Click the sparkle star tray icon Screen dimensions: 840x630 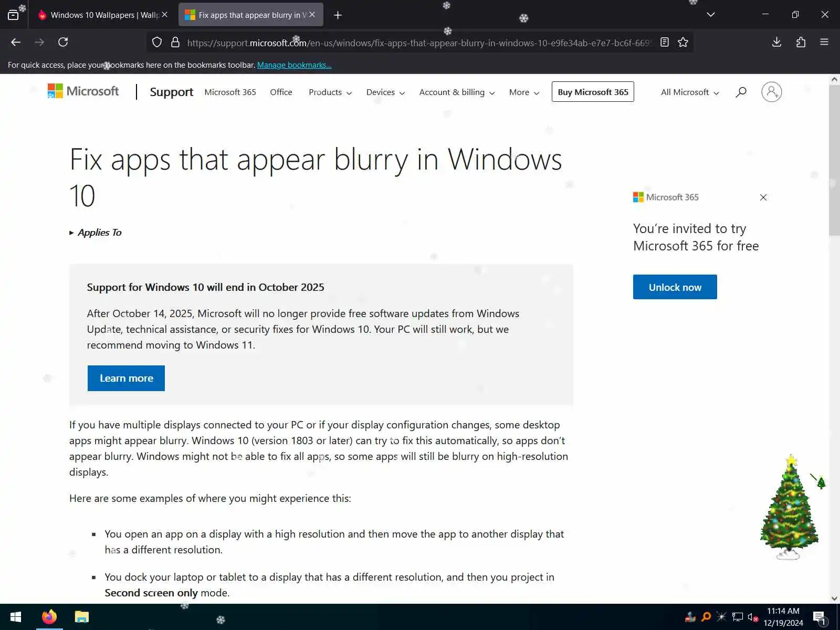pos(722,617)
